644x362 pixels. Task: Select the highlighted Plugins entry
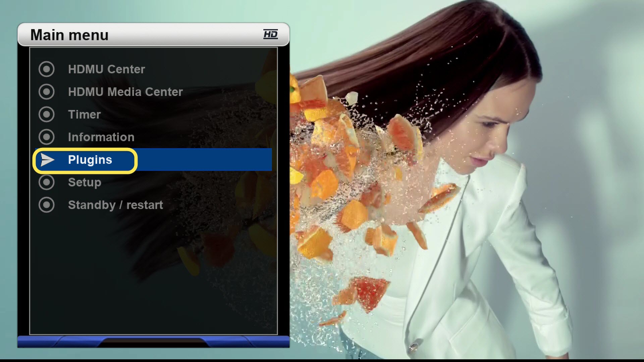coord(154,160)
